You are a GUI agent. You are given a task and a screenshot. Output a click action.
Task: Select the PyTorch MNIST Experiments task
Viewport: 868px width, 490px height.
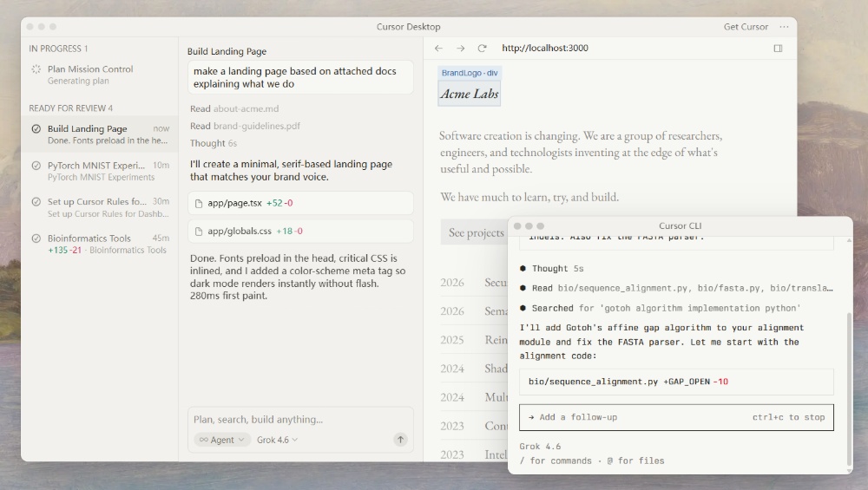[x=100, y=171]
